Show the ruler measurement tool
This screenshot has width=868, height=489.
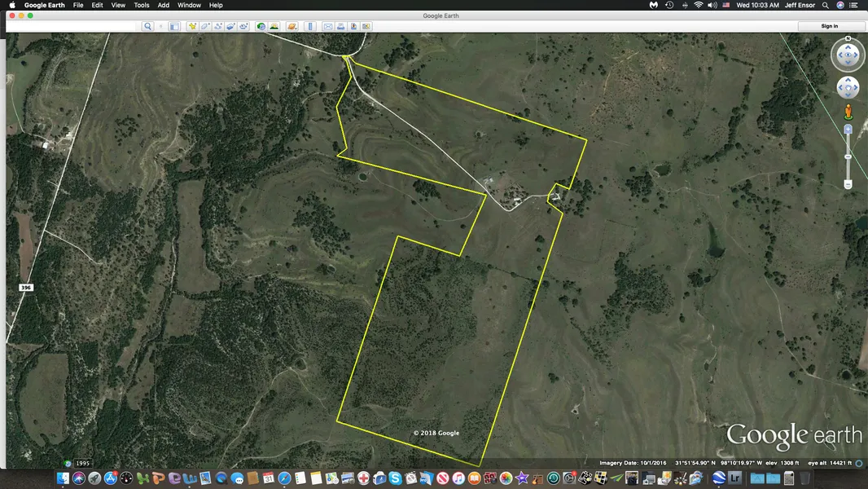pyautogui.click(x=310, y=26)
